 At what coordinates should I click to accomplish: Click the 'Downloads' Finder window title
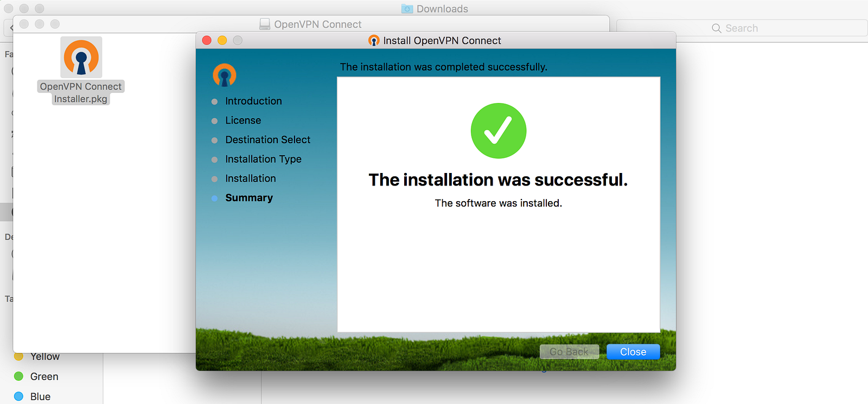[442, 9]
